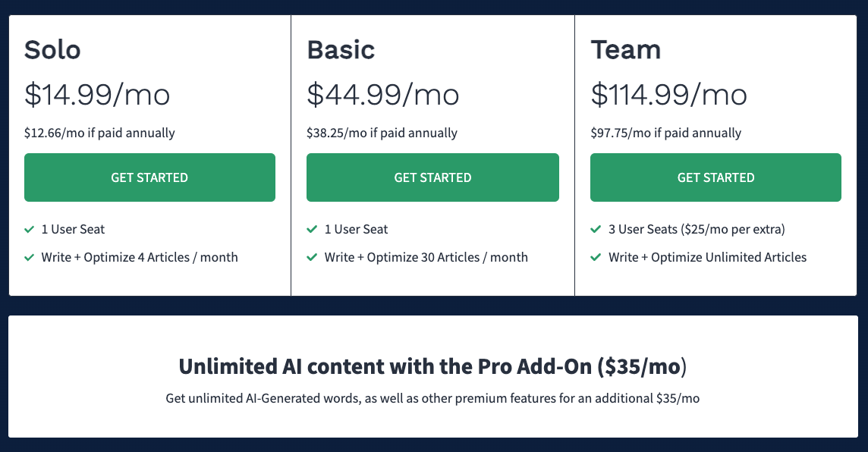Click the $97.75/mo annual price text
This screenshot has height=452, width=868.
[x=665, y=133]
